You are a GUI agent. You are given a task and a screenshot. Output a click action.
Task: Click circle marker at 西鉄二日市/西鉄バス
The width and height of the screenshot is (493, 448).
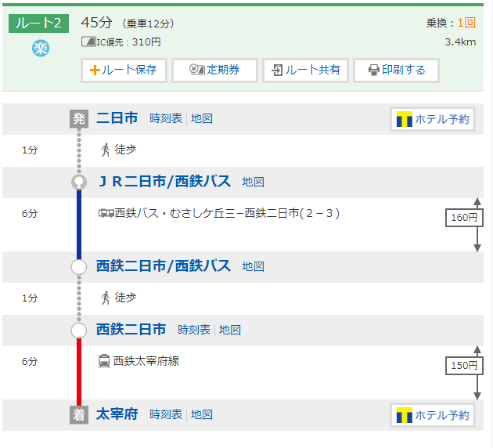pyautogui.click(x=79, y=267)
